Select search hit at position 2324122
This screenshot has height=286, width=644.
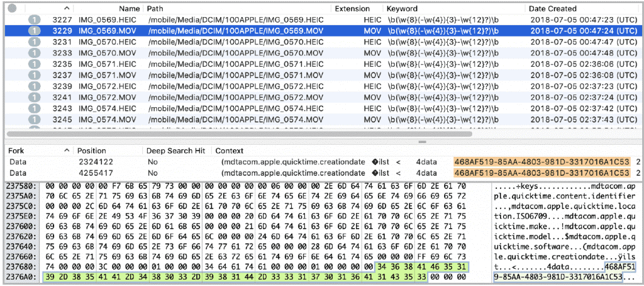tap(95, 162)
